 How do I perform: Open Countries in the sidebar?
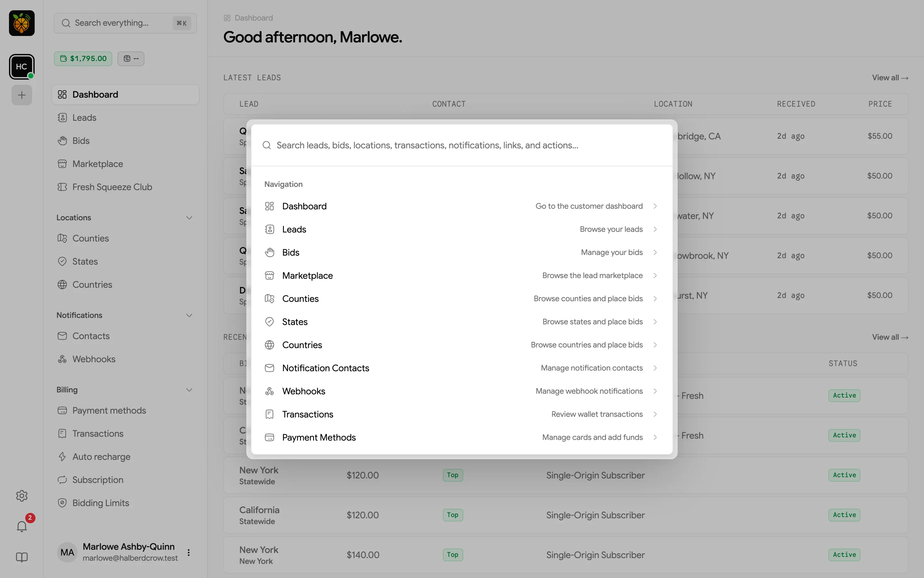click(125, 285)
